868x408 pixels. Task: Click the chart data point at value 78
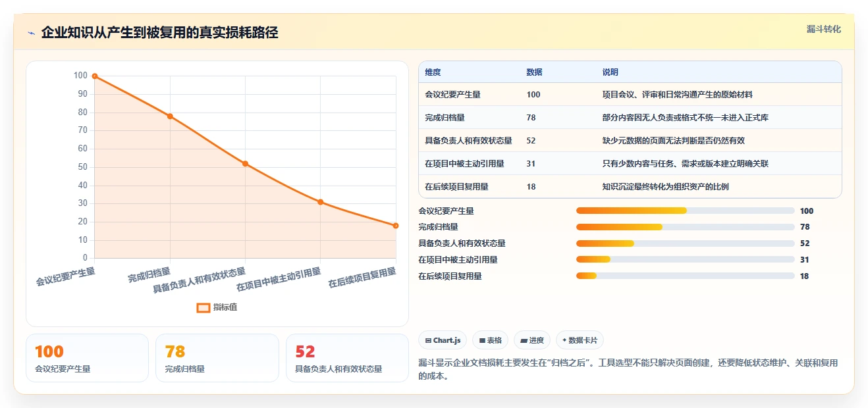(x=170, y=116)
